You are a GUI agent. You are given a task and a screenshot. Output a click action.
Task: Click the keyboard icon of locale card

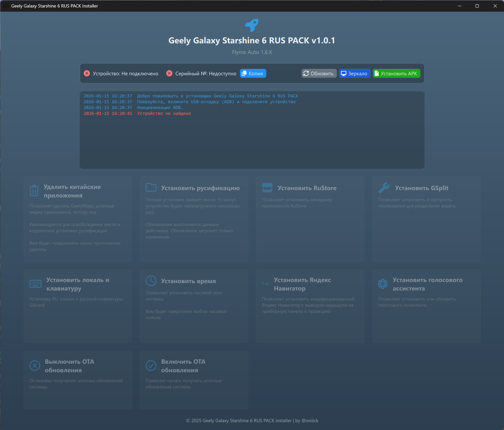(35, 284)
